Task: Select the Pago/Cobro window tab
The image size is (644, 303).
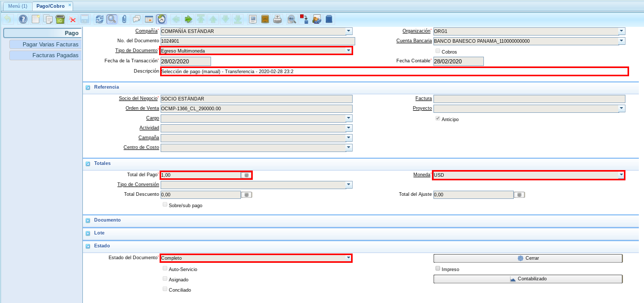Action: tap(50, 6)
